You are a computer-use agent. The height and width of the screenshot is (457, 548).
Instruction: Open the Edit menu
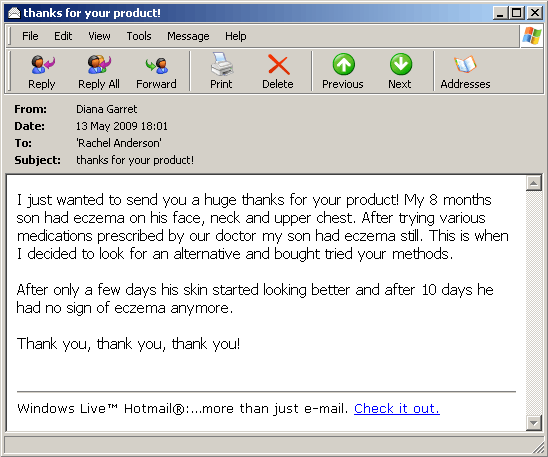63,36
